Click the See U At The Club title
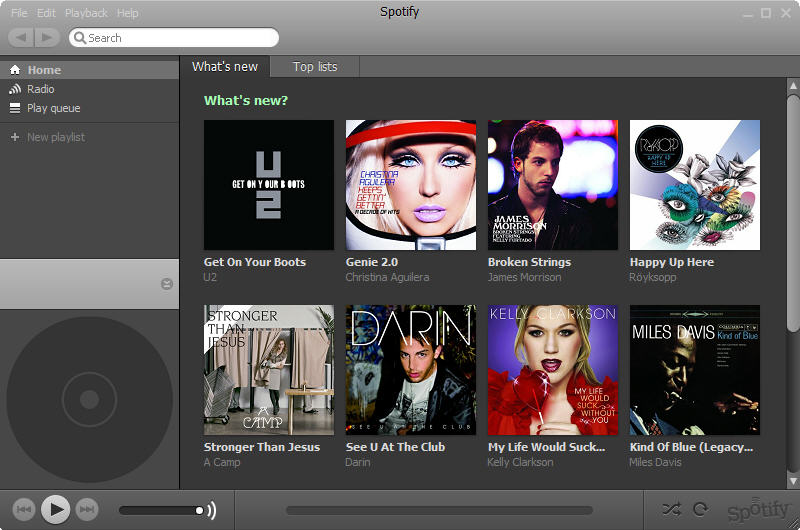The image size is (800, 530). 395,447
